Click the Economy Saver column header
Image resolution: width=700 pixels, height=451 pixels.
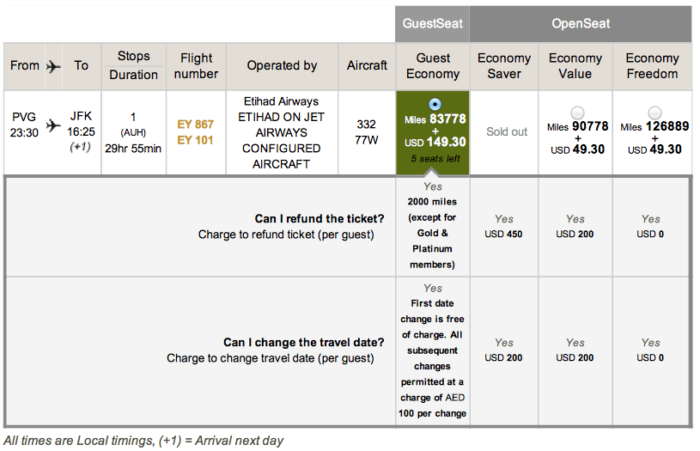(504, 66)
